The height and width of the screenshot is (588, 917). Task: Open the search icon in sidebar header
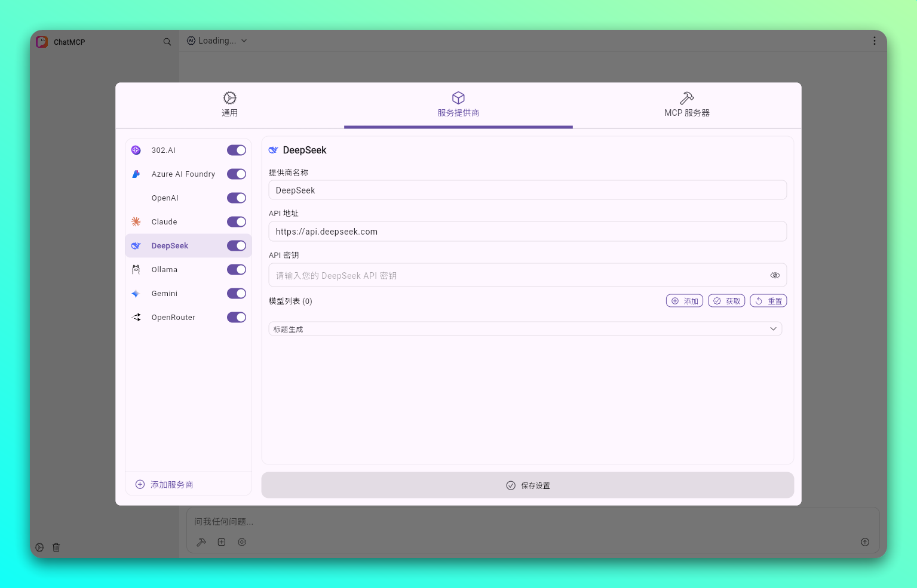click(167, 42)
